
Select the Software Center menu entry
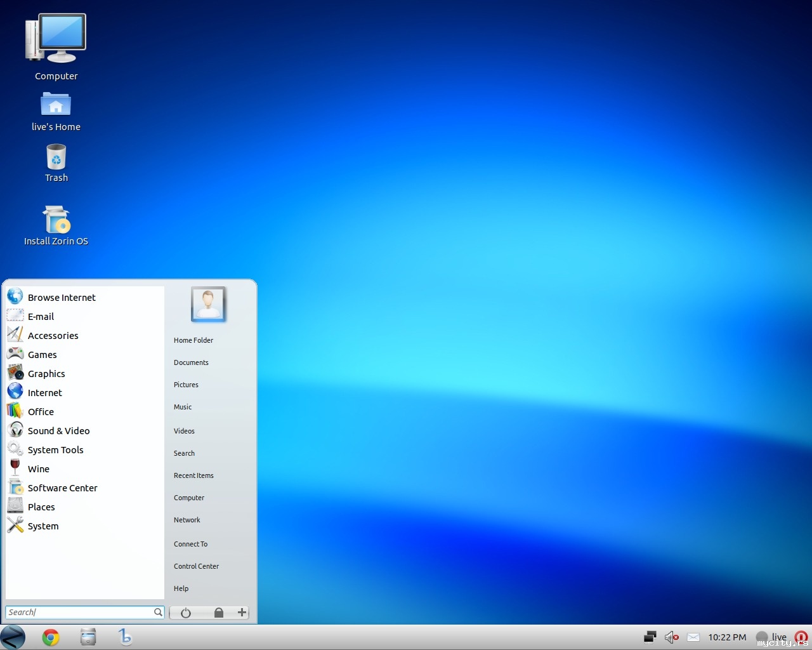coord(62,488)
